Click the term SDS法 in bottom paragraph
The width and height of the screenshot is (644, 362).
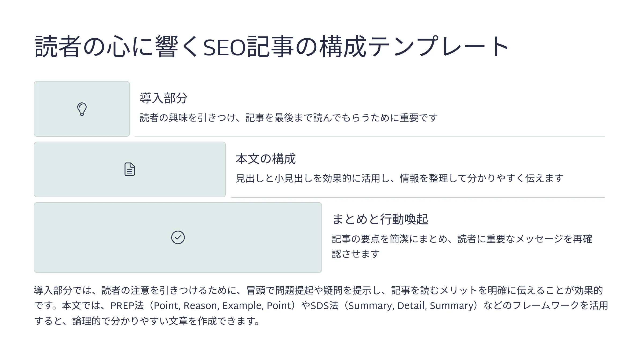point(324,306)
